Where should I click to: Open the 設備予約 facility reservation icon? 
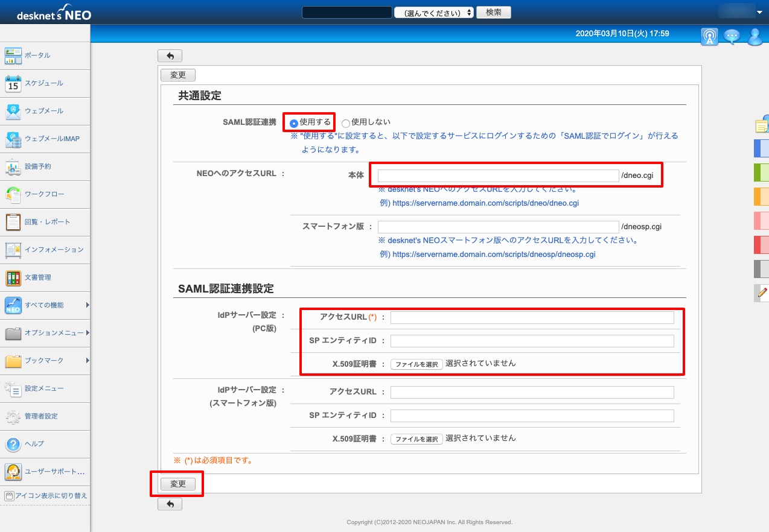(13, 166)
